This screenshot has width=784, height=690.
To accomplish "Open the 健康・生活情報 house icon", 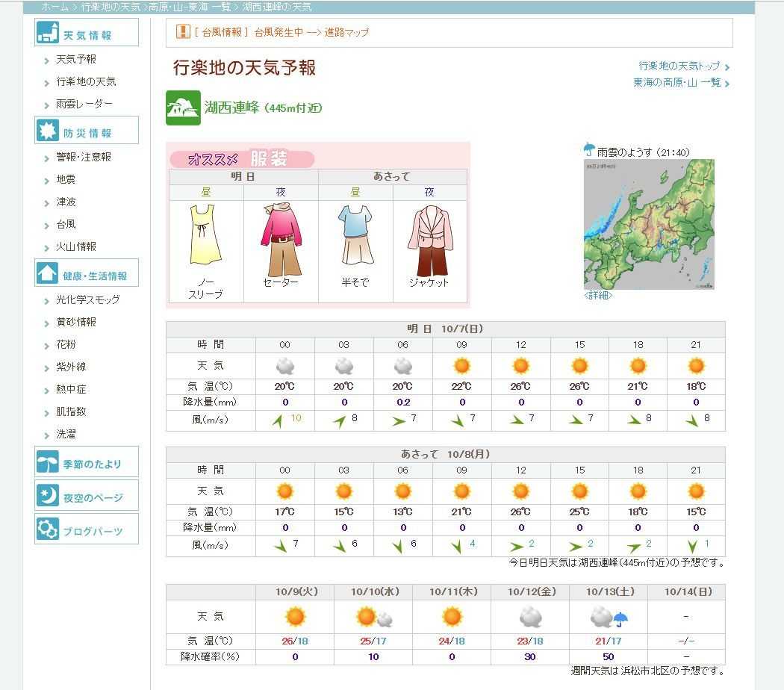I will (x=48, y=274).
